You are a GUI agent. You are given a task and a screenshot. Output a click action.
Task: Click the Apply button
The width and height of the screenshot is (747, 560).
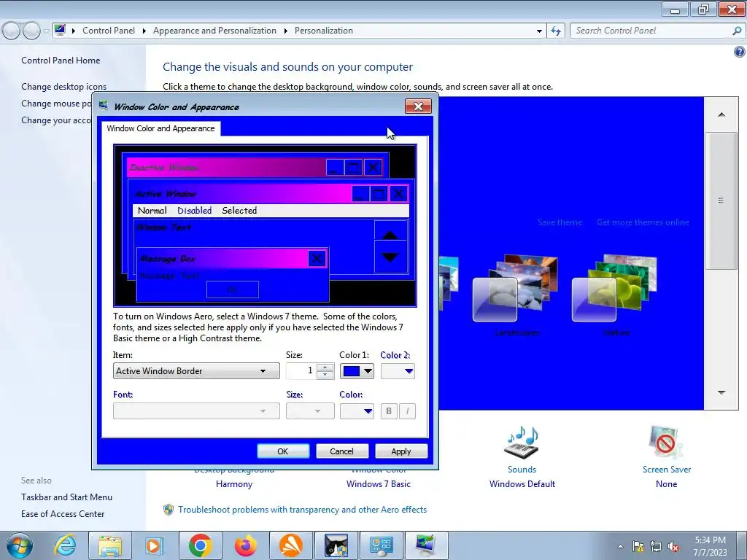[401, 451]
